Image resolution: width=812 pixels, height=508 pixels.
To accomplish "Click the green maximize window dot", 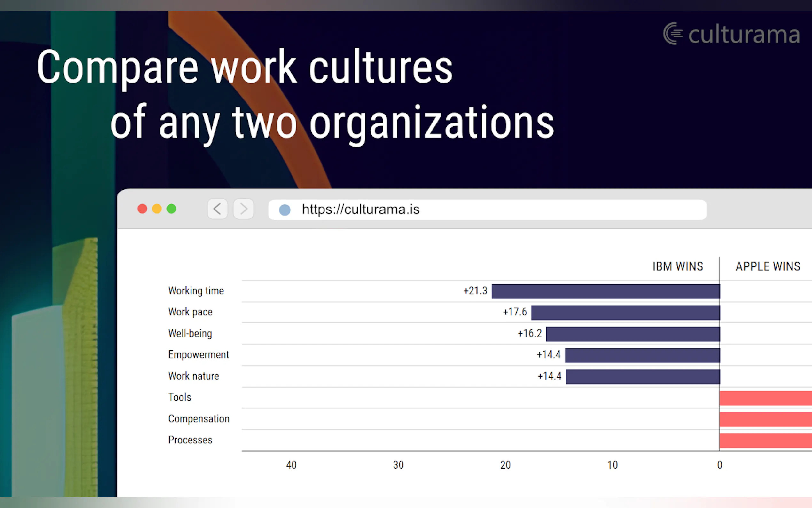I will click(x=171, y=209).
